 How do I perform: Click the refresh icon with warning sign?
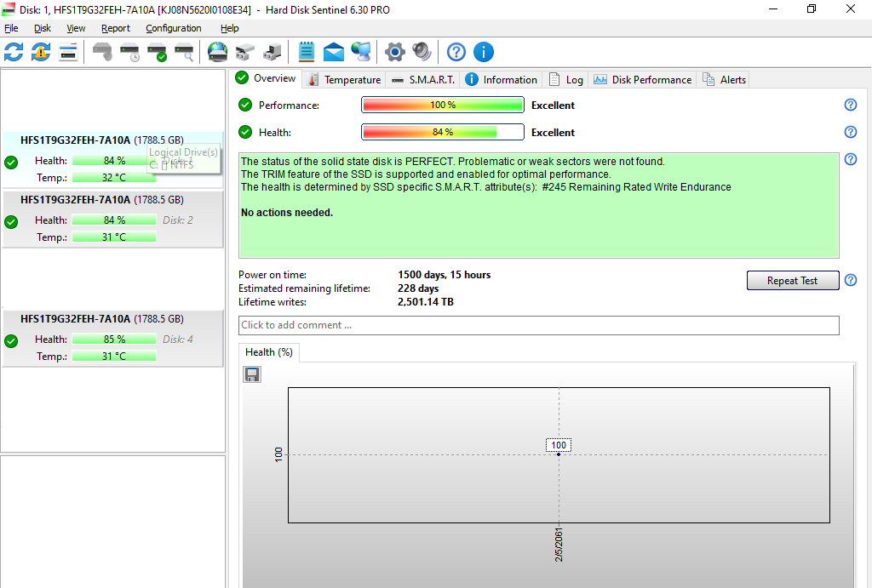41,52
